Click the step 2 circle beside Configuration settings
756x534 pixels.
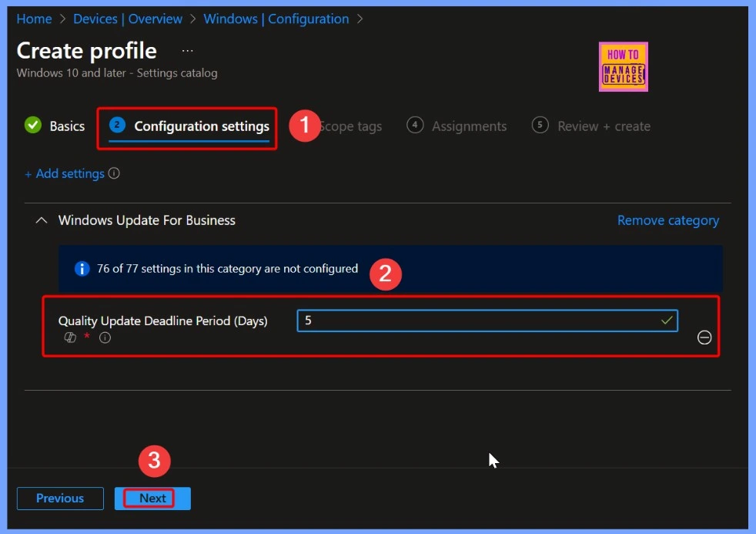pyautogui.click(x=117, y=125)
